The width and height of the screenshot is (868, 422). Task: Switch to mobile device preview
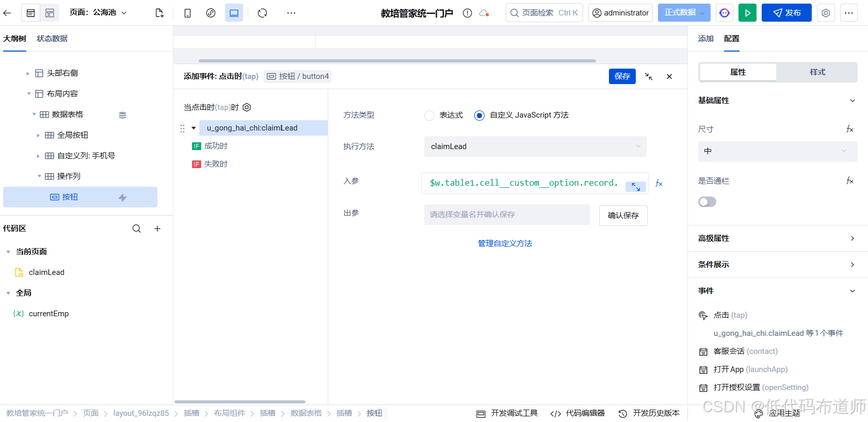click(188, 13)
